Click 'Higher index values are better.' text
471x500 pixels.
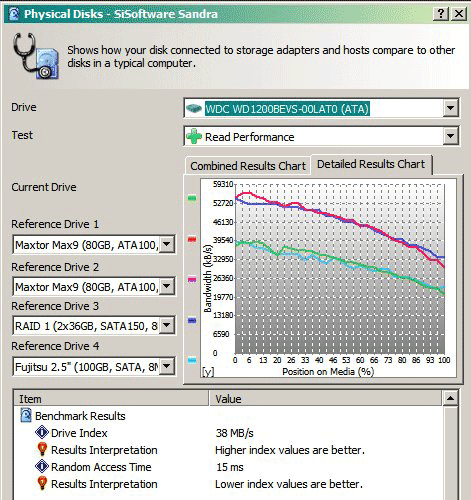point(290,450)
